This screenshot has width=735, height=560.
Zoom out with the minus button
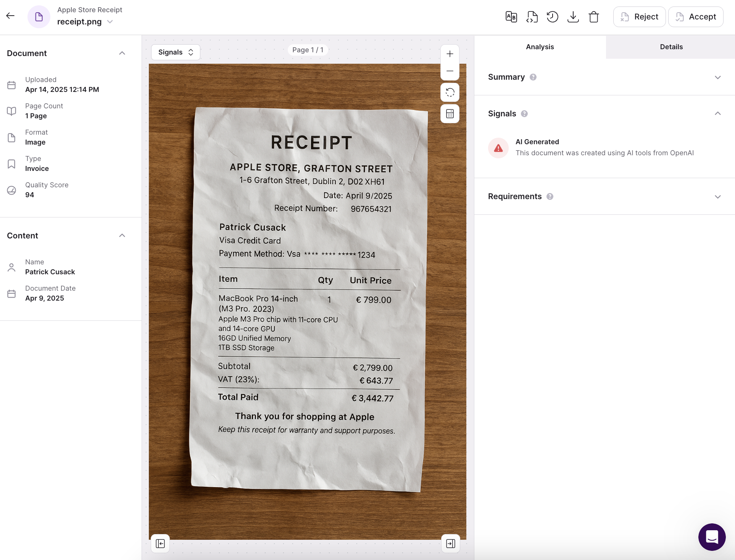tap(450, 71)
